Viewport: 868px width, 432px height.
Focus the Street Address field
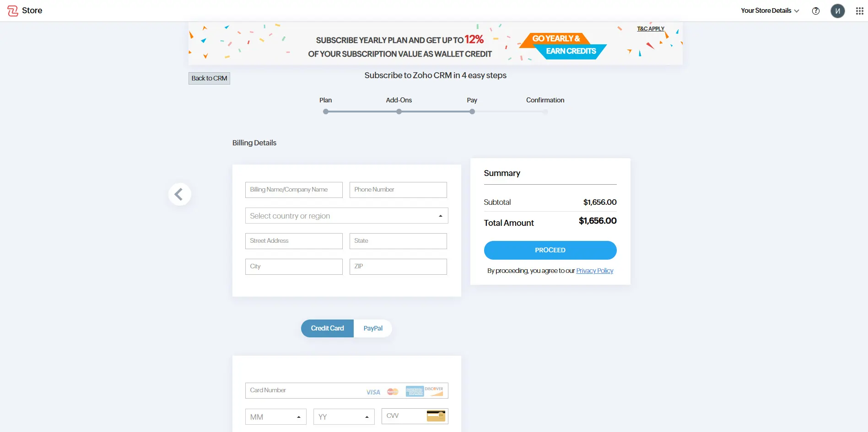(x=294, y=241)
